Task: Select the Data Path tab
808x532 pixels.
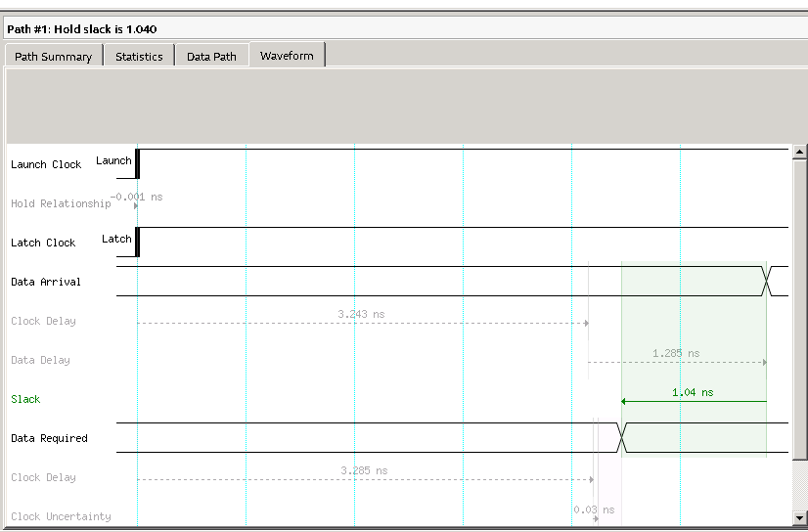Action: point(211,57)
